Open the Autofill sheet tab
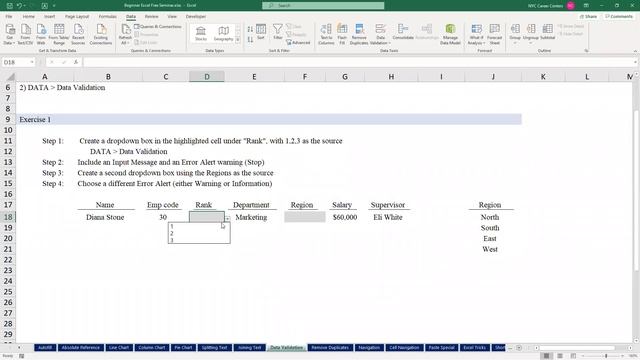The image size is (640, 360). click(45, 348)
